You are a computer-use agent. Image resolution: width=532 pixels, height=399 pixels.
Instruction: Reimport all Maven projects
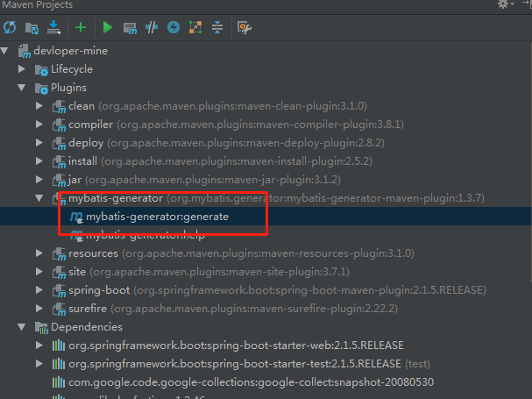tap(10, 27)
